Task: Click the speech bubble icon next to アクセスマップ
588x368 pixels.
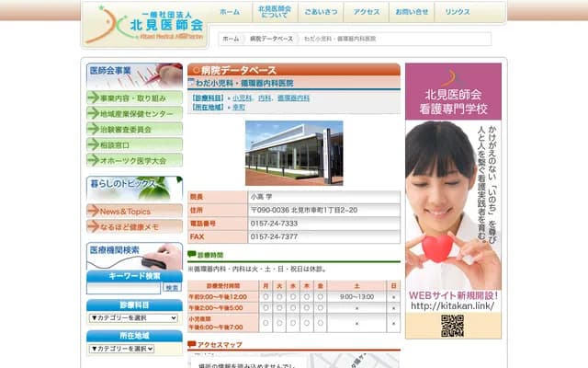Action: 192,343
